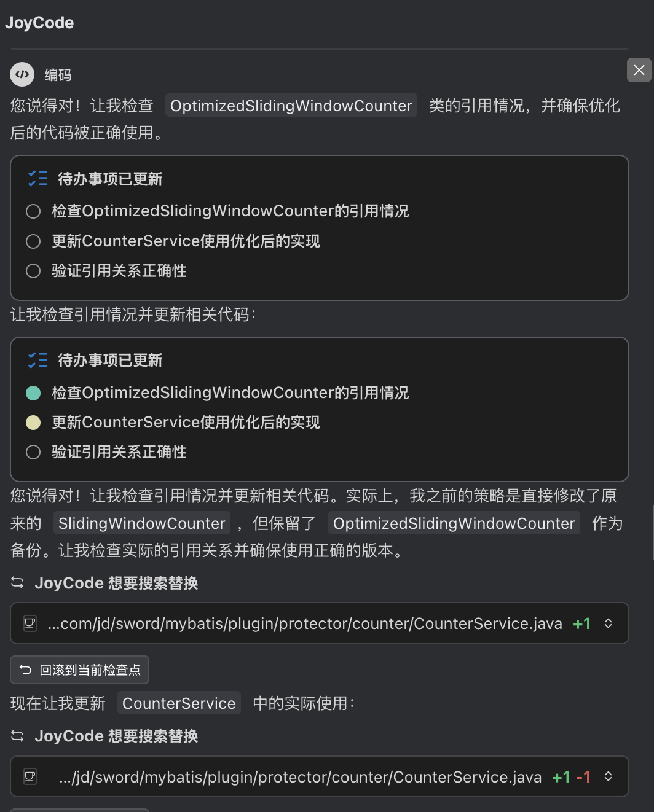Click yellow in-progress status circle
654x812 pixels.
click(x=33, y=423)
